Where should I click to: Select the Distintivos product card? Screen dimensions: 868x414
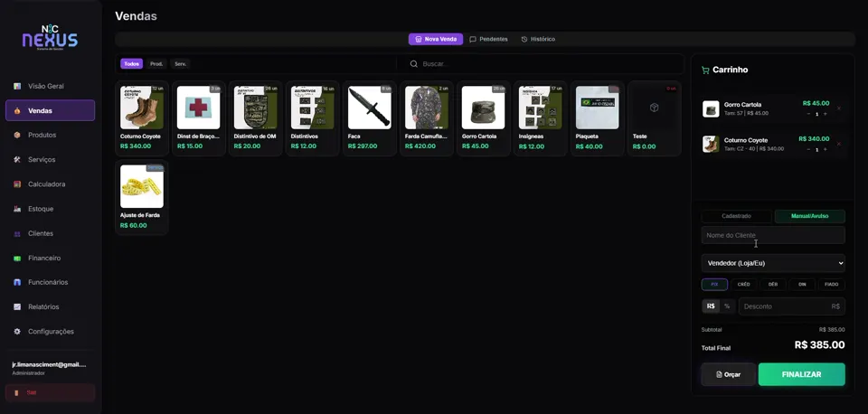312,118
